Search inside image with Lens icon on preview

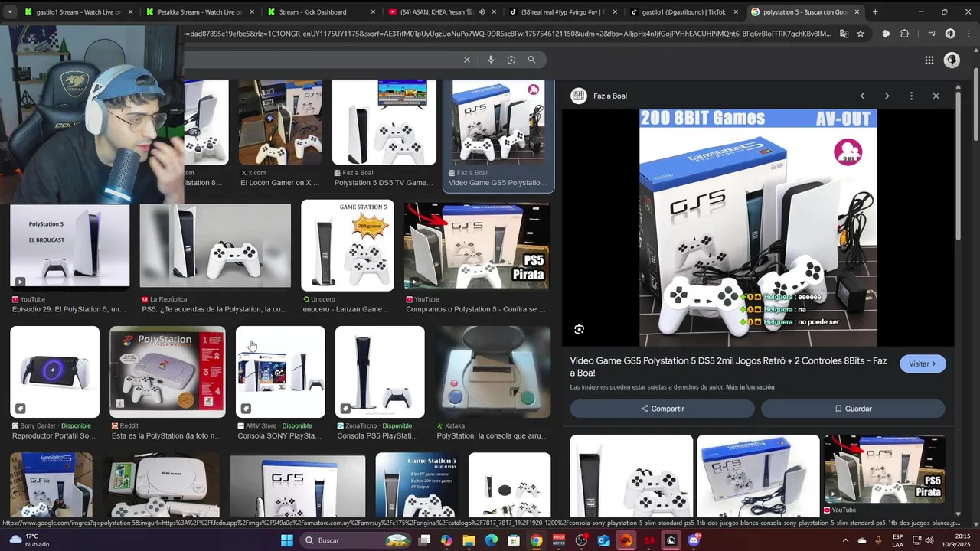pyautogui.click(x=579, y=329)
